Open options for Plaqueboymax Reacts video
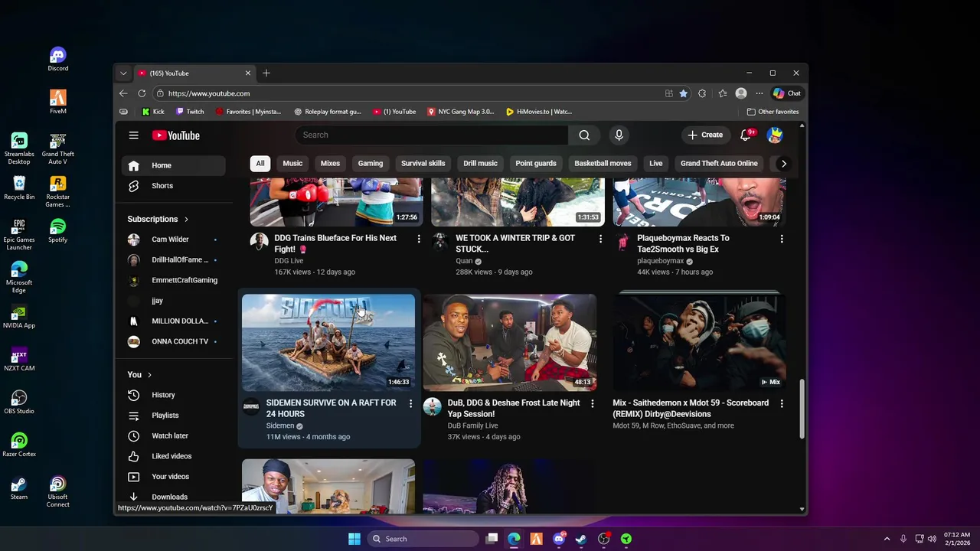Image resolution: width=980 pixels, height=551 pixels. 782,240
